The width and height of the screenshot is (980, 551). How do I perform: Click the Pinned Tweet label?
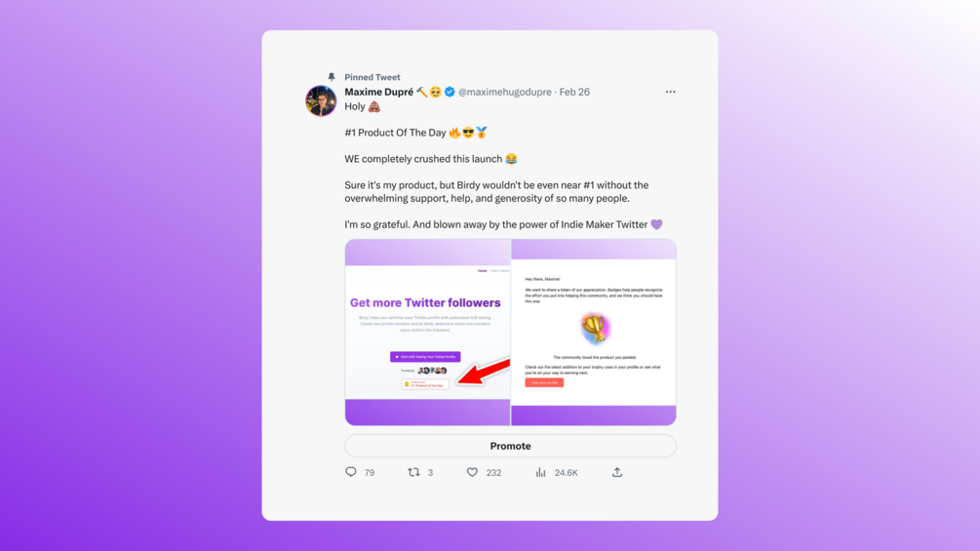[372, 77]
